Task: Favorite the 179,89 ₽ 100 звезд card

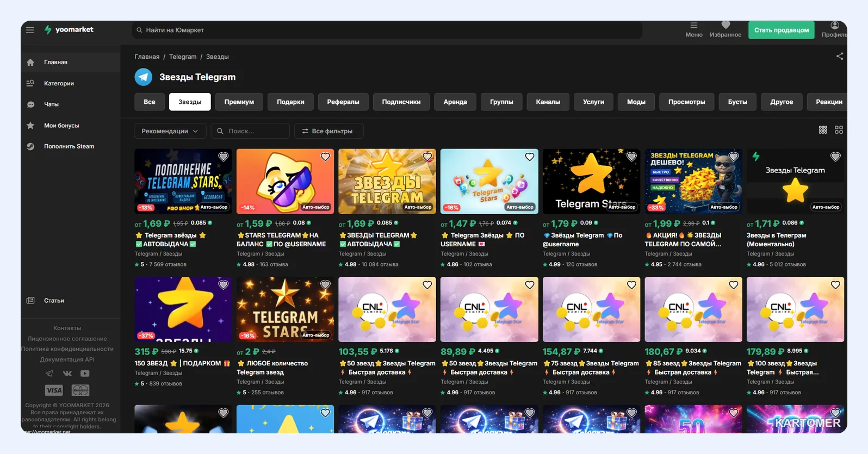Action: pos(835,285)
